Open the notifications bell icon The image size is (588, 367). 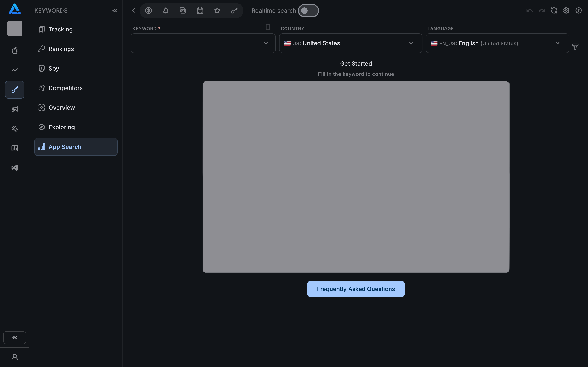pos(166,10)
